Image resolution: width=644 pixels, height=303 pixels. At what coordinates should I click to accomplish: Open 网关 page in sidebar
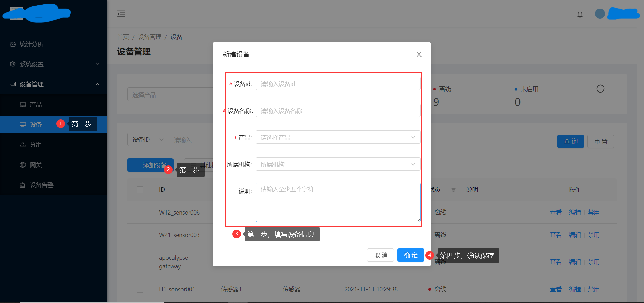[54, 165]
